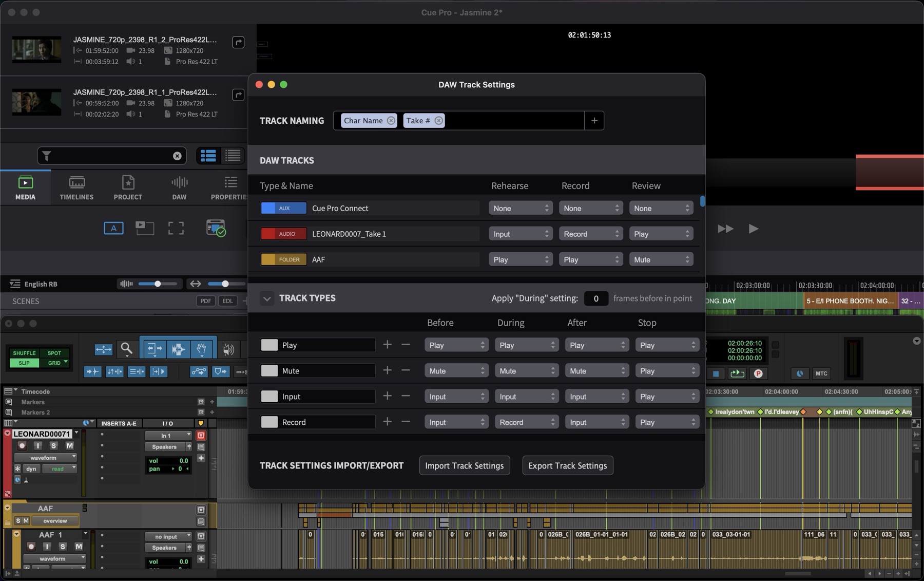The height and width of the screenshot is (581, 924).
Task: Open waveform view selector on LEONARD00071
Action: pos(45,458)
